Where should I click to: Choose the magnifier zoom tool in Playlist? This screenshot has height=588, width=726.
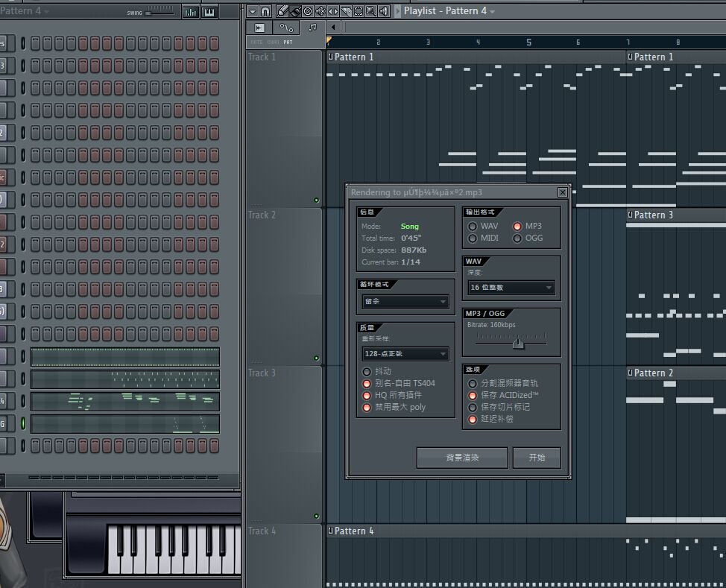371,11
